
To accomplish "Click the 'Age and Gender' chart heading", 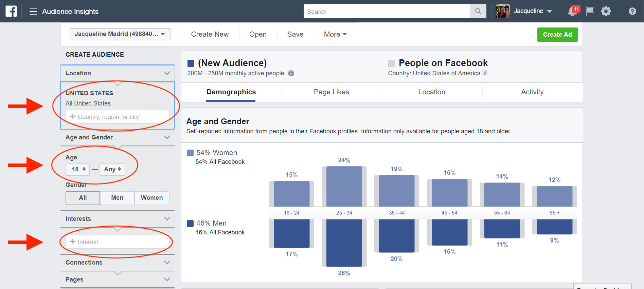I will (x=218, y=121).
